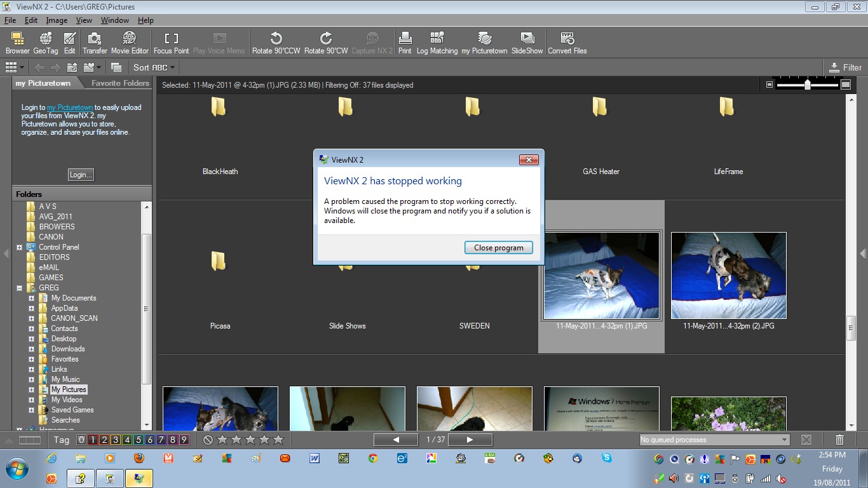Image resolution: width=868 pixels, height=488 pixels.
Task: Open the Browser view in the toolbar
Action: (18, 43)
